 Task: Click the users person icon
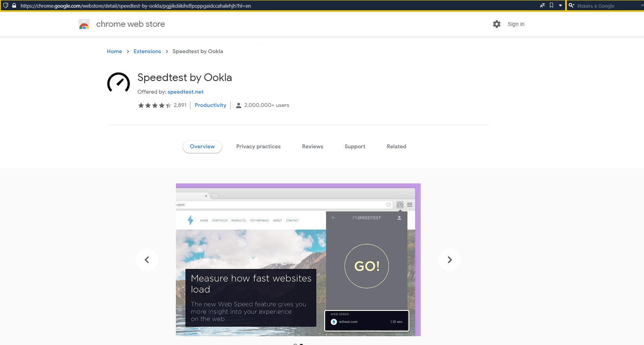239,105
